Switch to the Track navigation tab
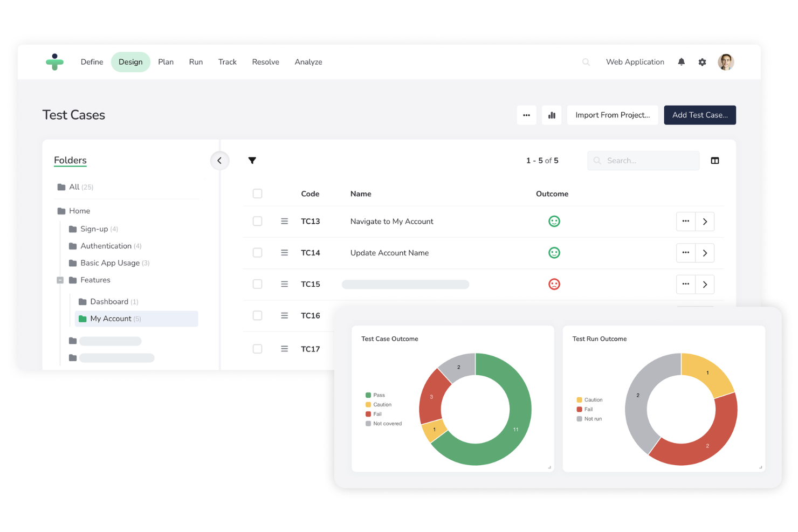The height and width of the screenshot is (532, 798). tap(227, 62)
